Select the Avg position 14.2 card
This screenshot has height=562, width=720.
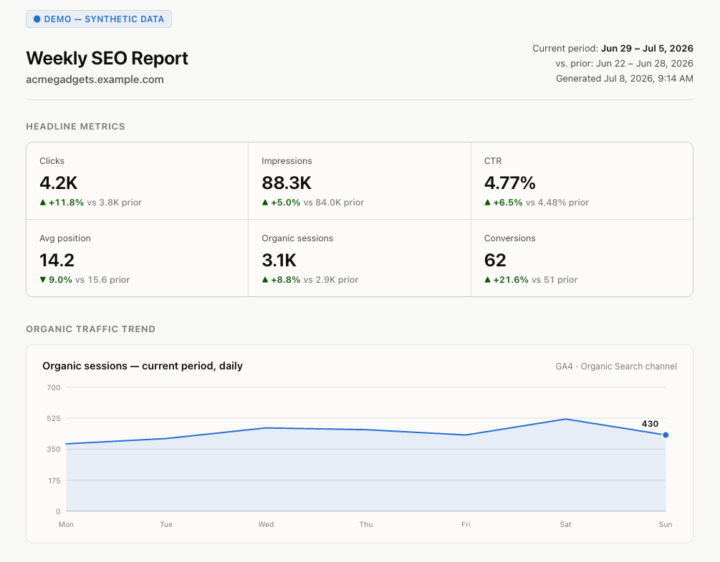pos(137,258)
